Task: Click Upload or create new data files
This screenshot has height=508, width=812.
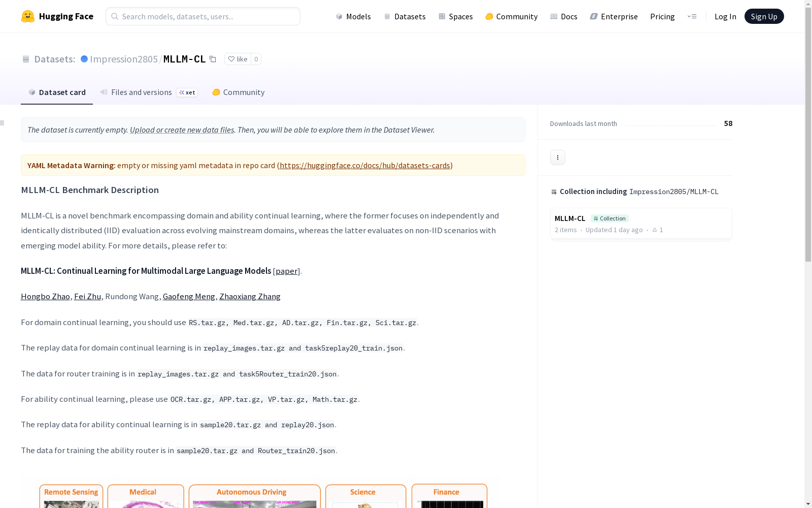Action: pyautogui.click(x=182, y=130)
